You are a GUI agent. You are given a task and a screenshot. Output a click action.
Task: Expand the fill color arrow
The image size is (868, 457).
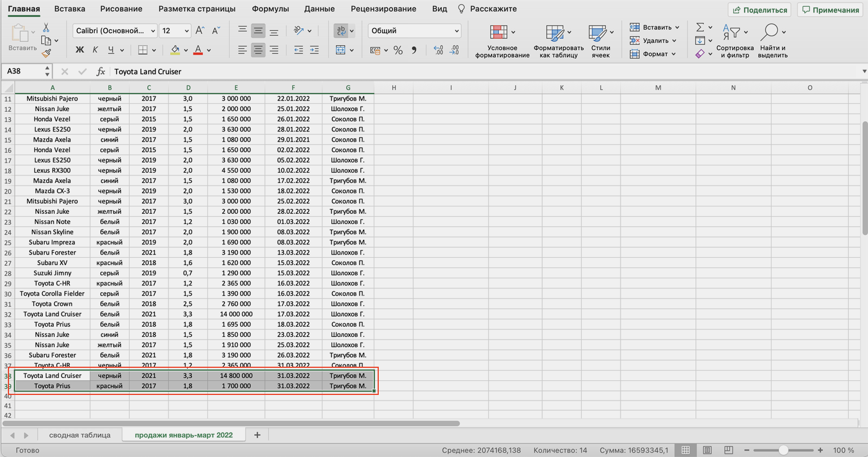(x=185, y=50)
